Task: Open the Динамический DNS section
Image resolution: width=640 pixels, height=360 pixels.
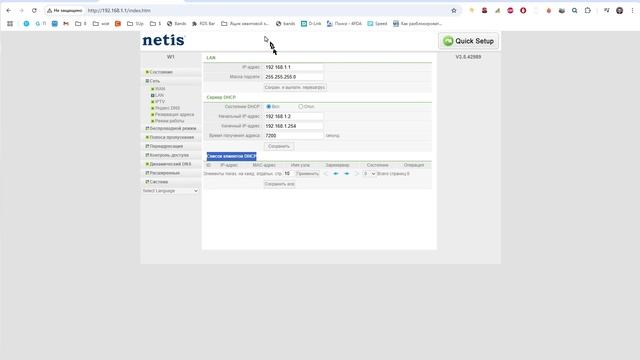Action: [169, 164]
